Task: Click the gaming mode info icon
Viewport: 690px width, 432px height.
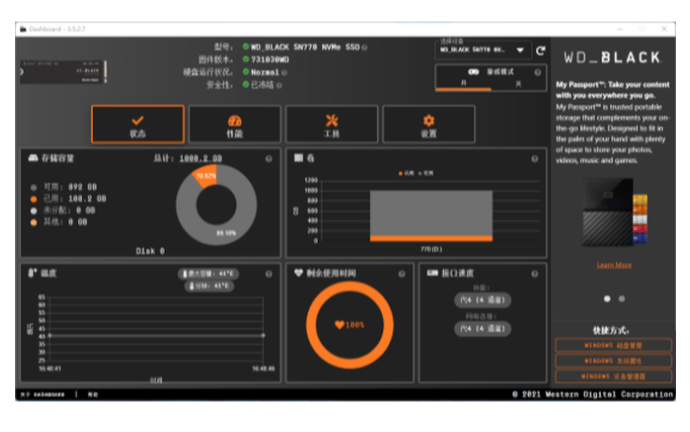Action: (538, 73)
